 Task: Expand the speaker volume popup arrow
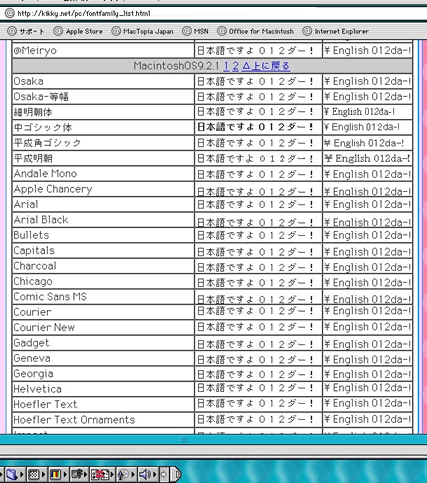(155, 474)
